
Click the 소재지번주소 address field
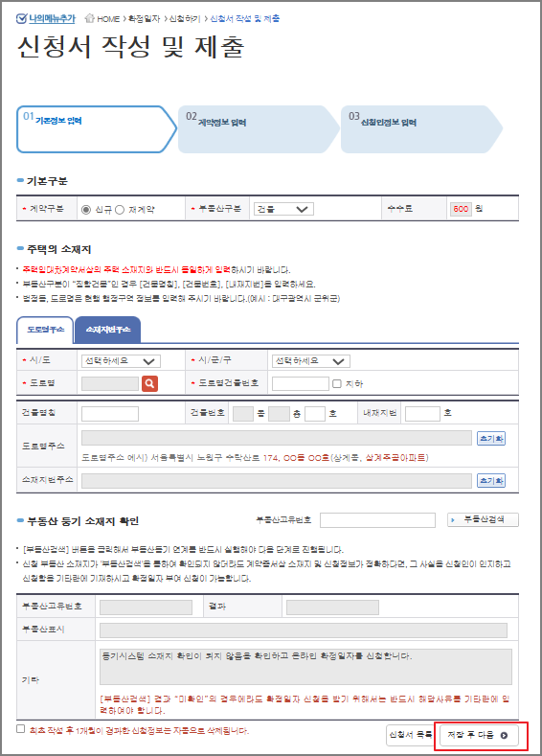point(277,481)
